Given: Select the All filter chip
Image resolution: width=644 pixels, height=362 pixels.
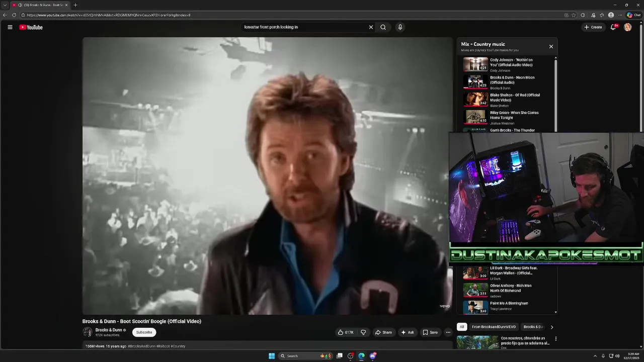Looking at the screenshot, I should tap(462, 327).
